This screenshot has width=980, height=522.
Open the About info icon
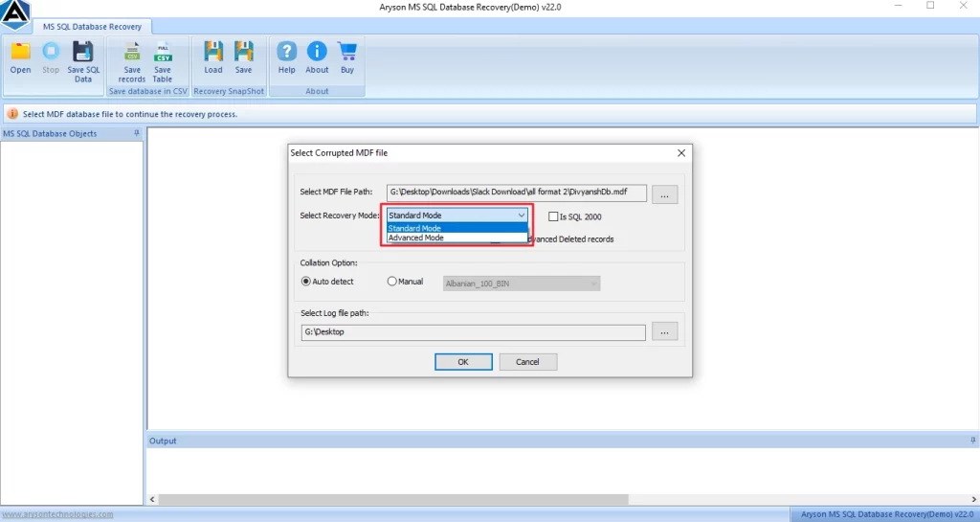pyautogui.click(x=317, y=52)
